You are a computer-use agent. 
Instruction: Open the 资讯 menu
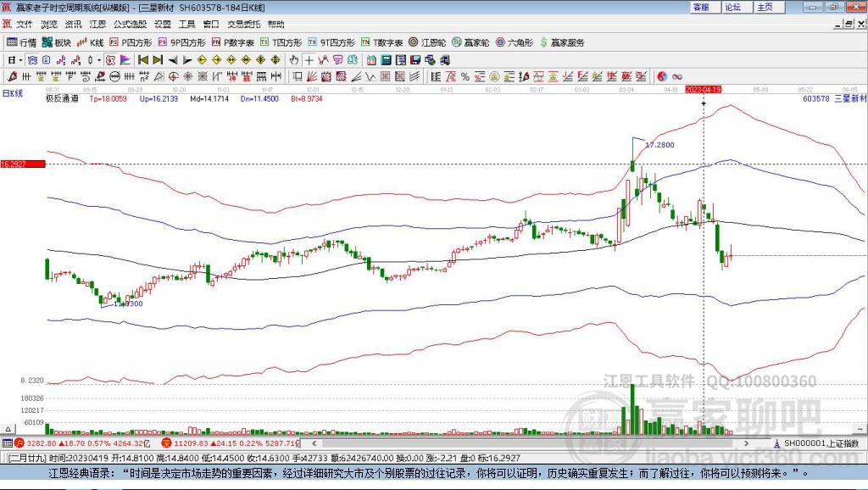(73, 25)
